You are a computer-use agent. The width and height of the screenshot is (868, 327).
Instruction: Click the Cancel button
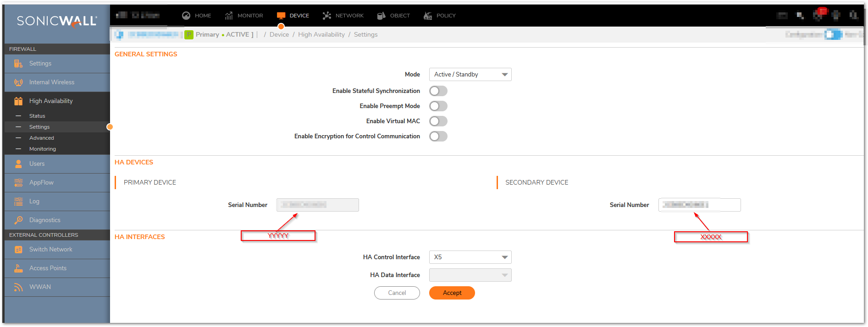tap(397, 293)
